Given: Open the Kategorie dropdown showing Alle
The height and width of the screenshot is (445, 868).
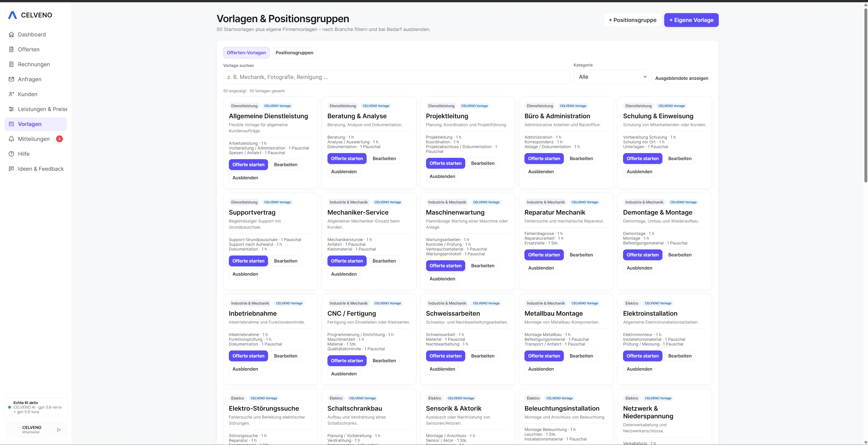Looking at the screenshot, I should tap(611, 77).
